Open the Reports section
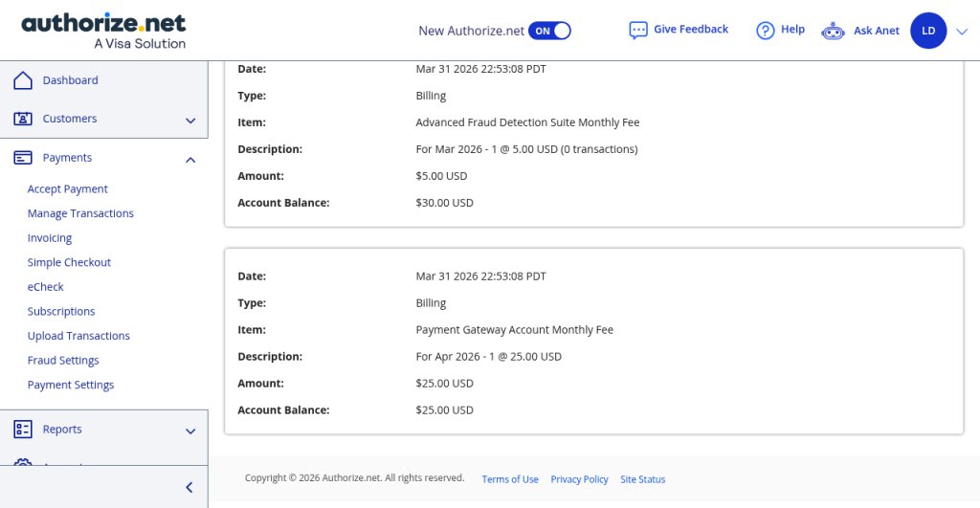Viewport: 980px width, 508px height. pyautogui.click(x=62, y=429)
